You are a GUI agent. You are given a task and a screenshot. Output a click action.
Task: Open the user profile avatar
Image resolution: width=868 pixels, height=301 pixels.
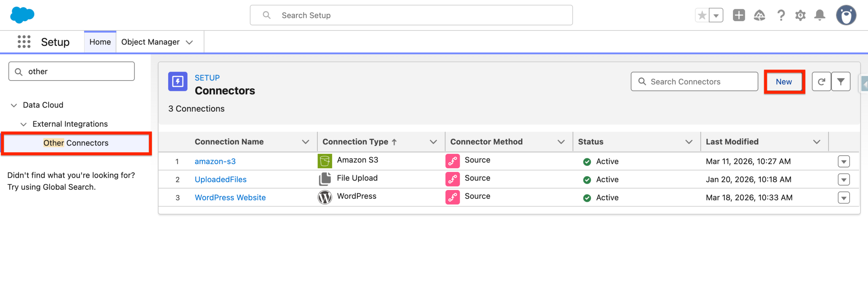pyautogui.click(x=846, y=15)
